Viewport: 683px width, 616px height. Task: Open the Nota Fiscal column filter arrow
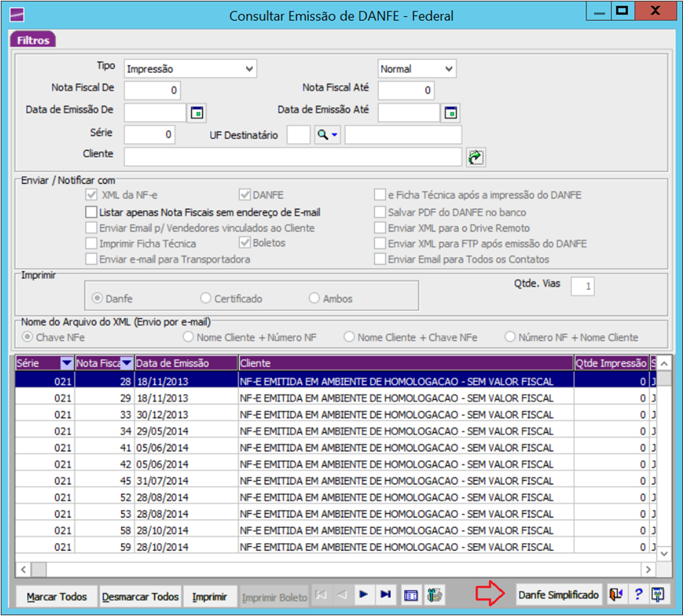point(126,362)
